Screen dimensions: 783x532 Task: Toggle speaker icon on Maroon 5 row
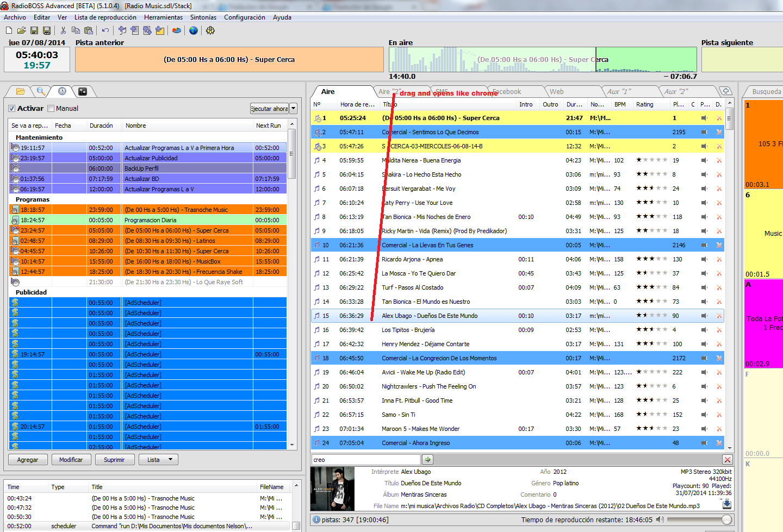click(x=704, y=429)
